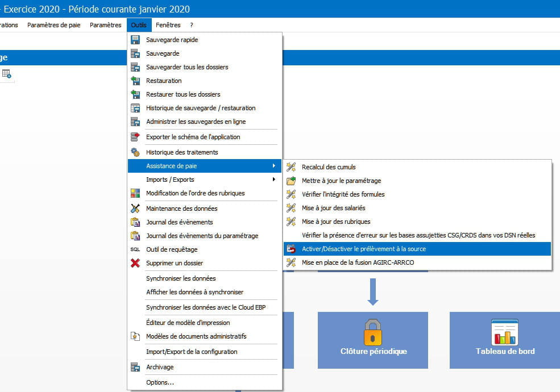Choose Synchroniser les données avec le Cloud EBP
Viewport: 560px width, 392px height.
(205, 307)
